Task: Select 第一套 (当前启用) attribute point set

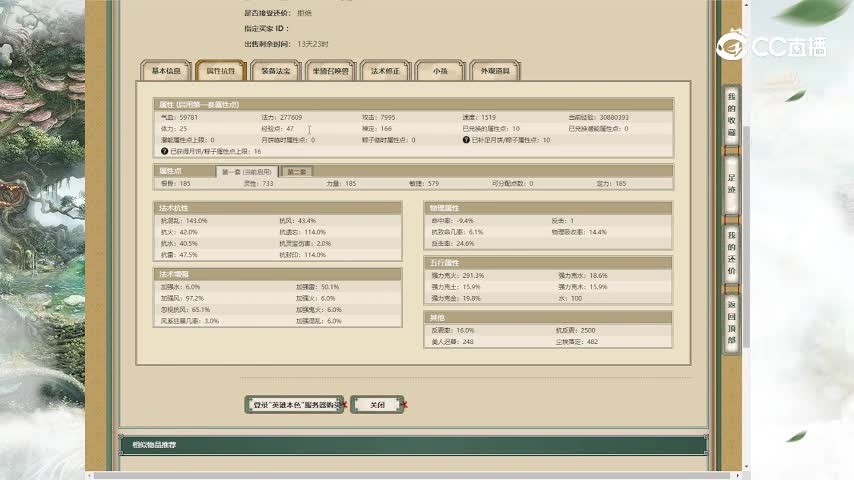Action: 247,172
